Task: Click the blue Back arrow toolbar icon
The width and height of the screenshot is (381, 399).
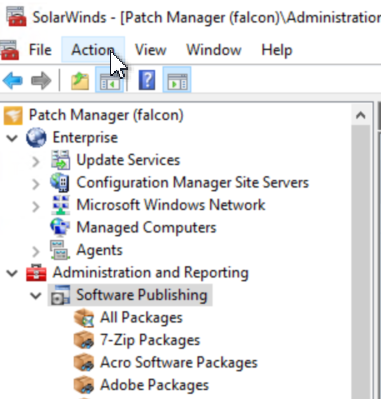Action: coord(13,81)
